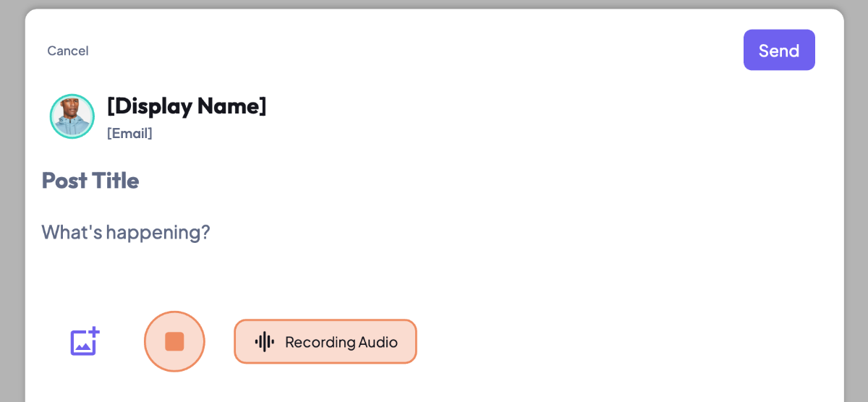
Task: Click the plus sign on the image icon
Action: pos(94,333)
